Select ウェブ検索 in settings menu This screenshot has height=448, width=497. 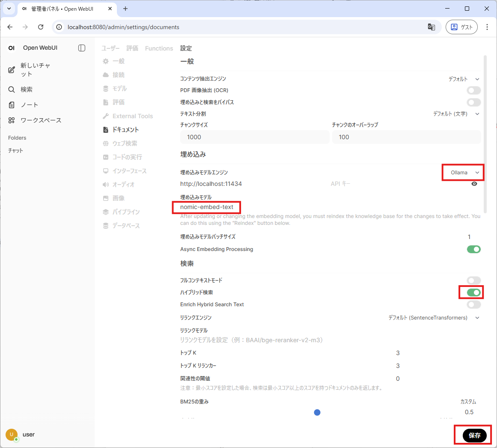pyautogui.click(x=125, y=143)
